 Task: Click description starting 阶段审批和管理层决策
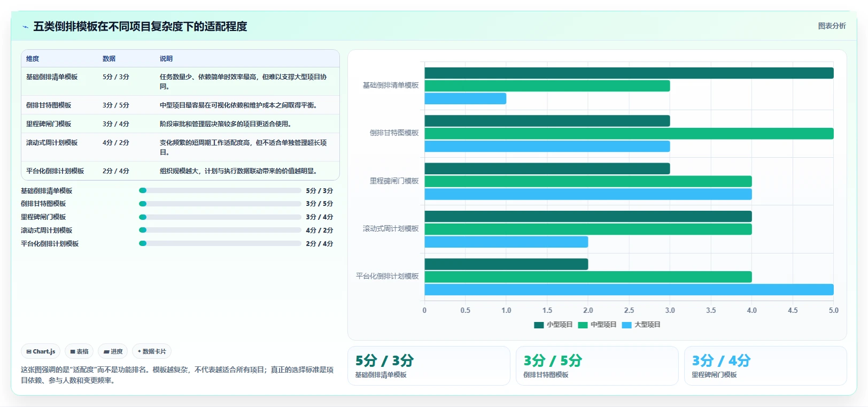tap(227, 124)
